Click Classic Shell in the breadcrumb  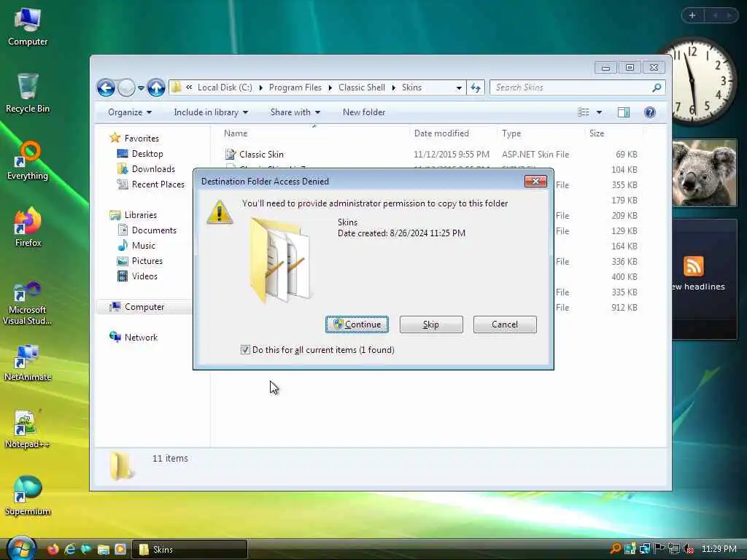(x=362, y=87)
